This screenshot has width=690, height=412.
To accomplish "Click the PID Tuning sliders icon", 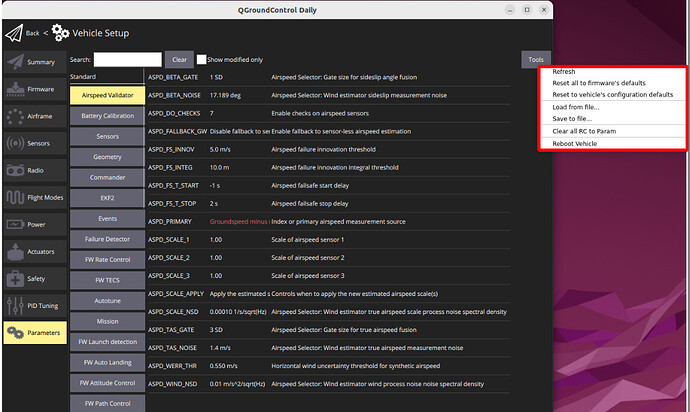I will tap(15, 306).
